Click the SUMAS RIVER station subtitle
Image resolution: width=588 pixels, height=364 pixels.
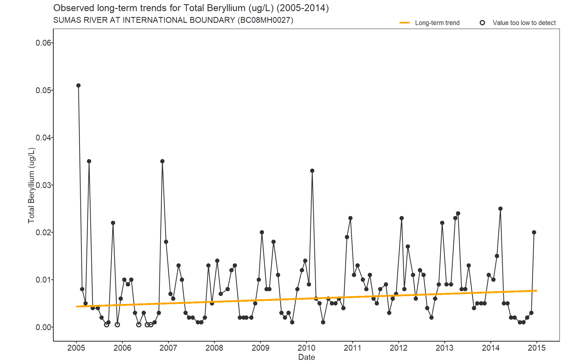click(173, 20)
